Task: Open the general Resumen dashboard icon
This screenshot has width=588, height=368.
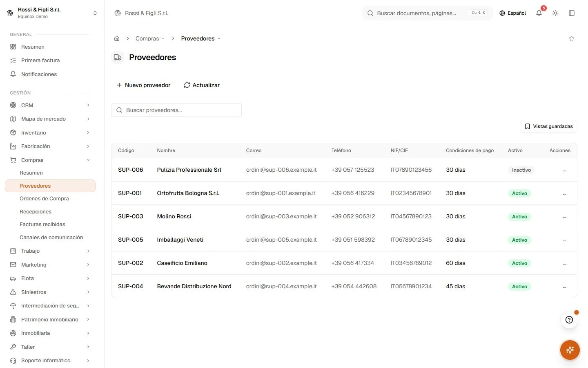Action: pyautogui.click(x=13, y=47)
